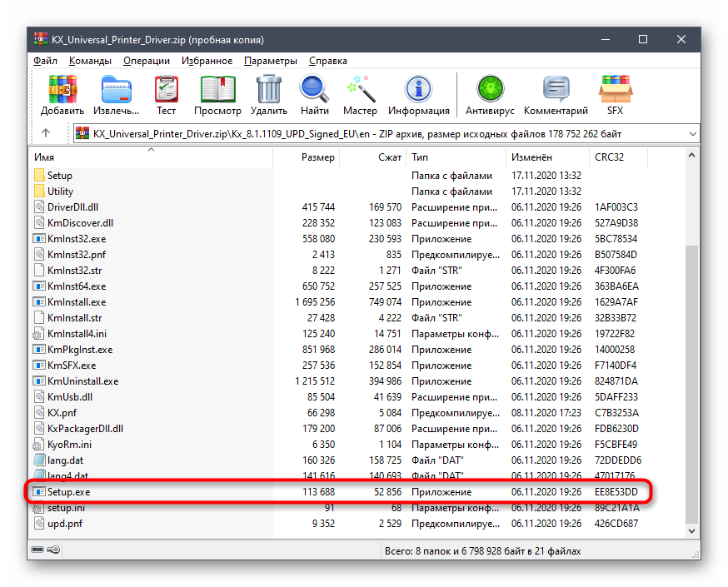Click the DriverDll.dll file icon
Viewport: 728px width, 587px height.
(x=39, y=207)
